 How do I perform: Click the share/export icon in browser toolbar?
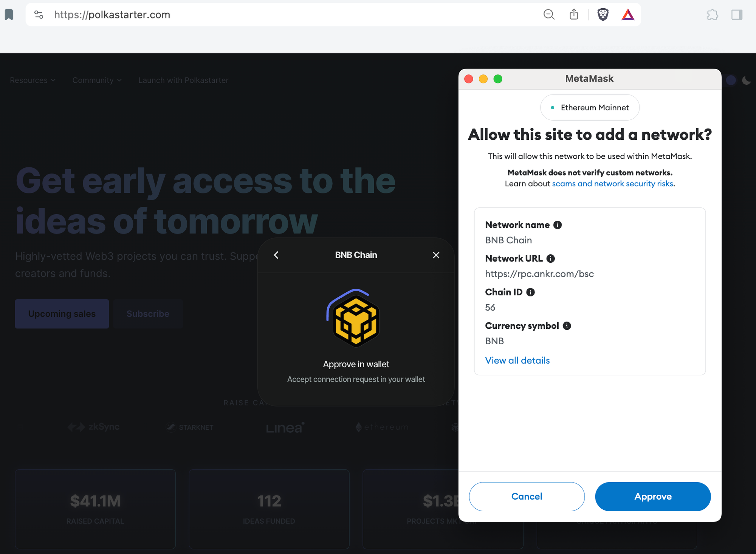574,15
